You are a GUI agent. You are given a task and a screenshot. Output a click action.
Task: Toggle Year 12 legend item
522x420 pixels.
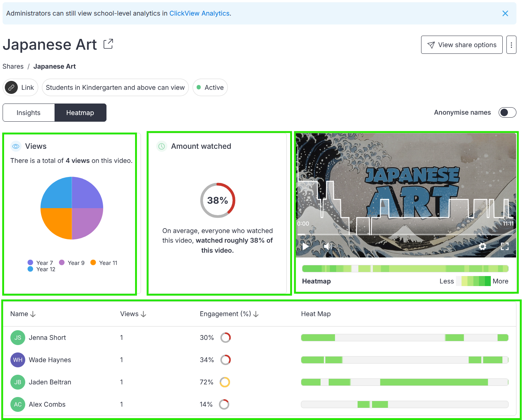coord(42,269)
